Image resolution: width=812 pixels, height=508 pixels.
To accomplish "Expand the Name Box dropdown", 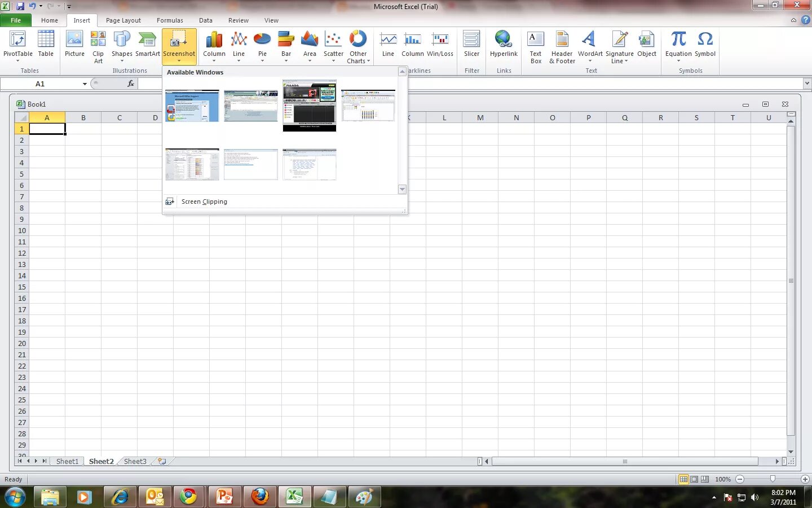I will point(85,84).
